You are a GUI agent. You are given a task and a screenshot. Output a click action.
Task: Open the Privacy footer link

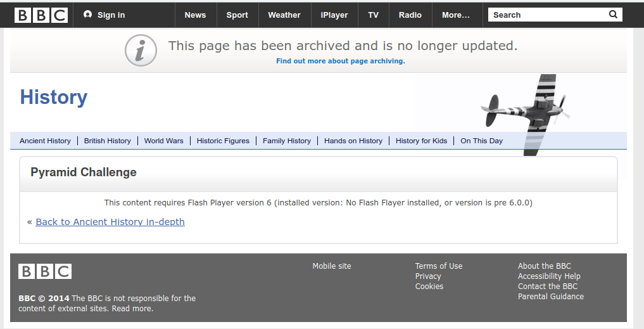point(428,276)
